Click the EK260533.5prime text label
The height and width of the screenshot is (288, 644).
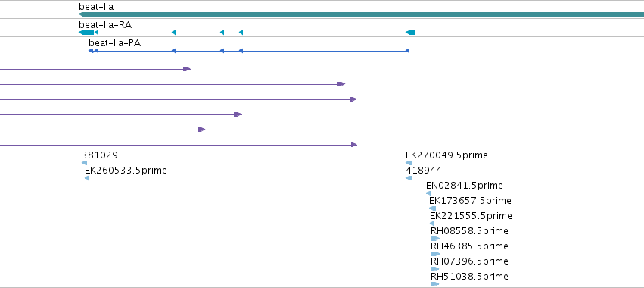tap(126, 171)
